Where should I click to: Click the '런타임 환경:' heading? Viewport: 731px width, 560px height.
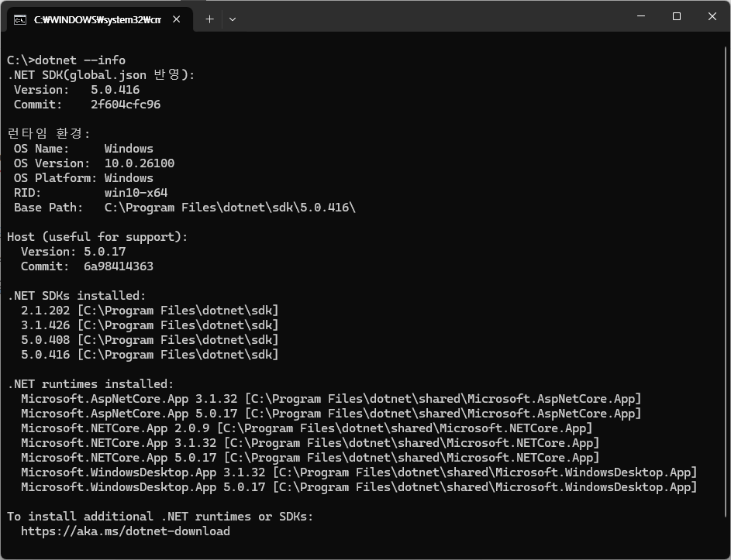tap(49, 133)
